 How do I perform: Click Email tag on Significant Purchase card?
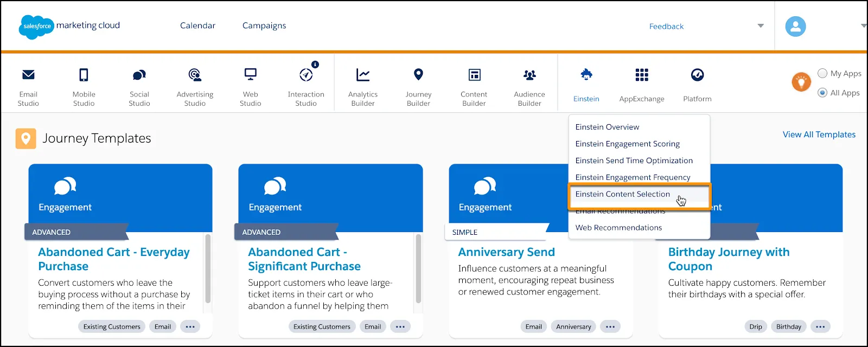coord(373,326)
